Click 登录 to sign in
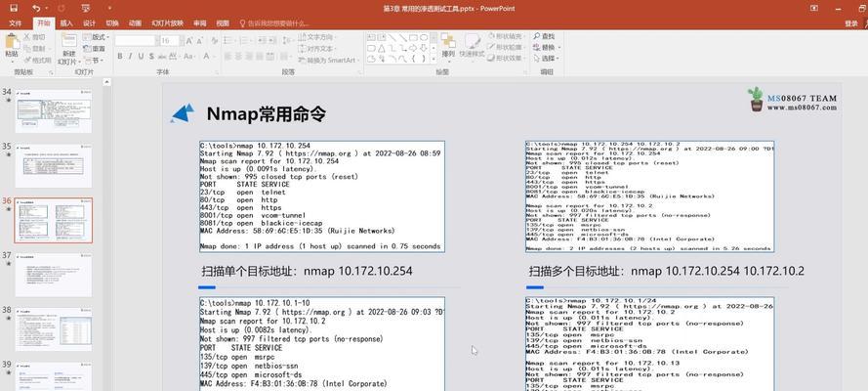The height and width of the screenshot is (391, 868). tap(851, 23)
